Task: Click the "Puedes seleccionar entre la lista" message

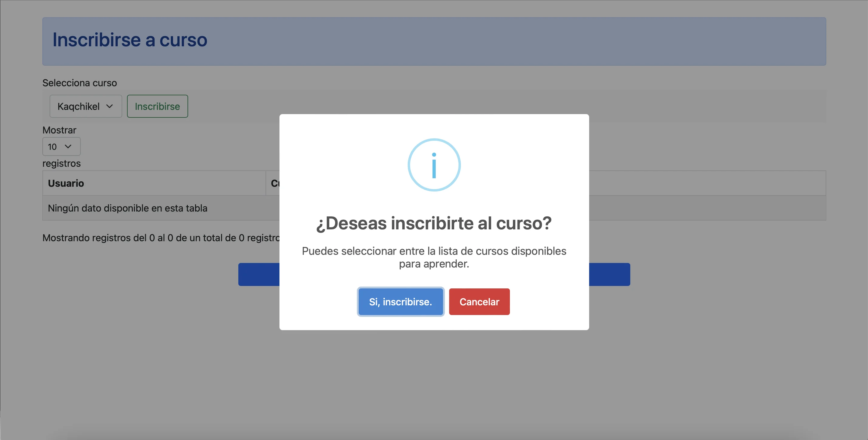Action: 434,257
